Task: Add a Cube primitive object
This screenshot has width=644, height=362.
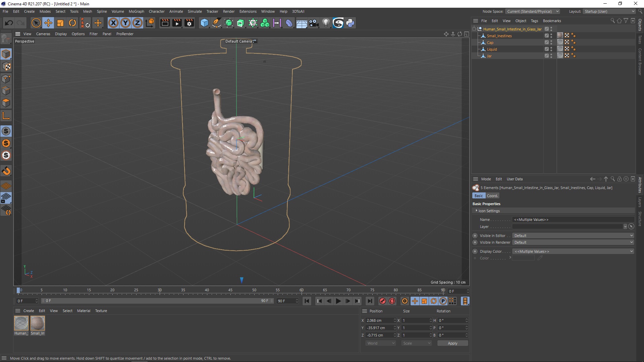Action: coord(204,23)
